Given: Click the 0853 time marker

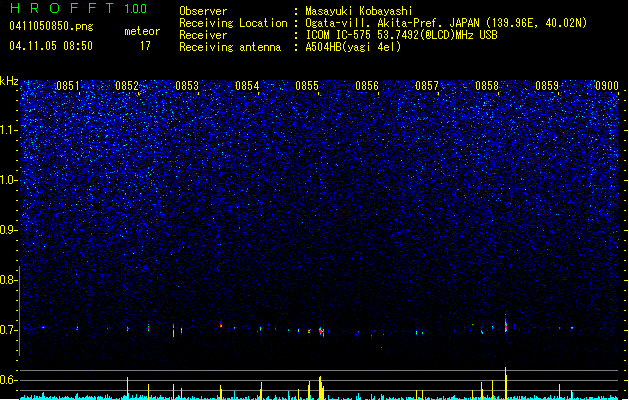Looking at the screenshot, I should click(187, 86).
